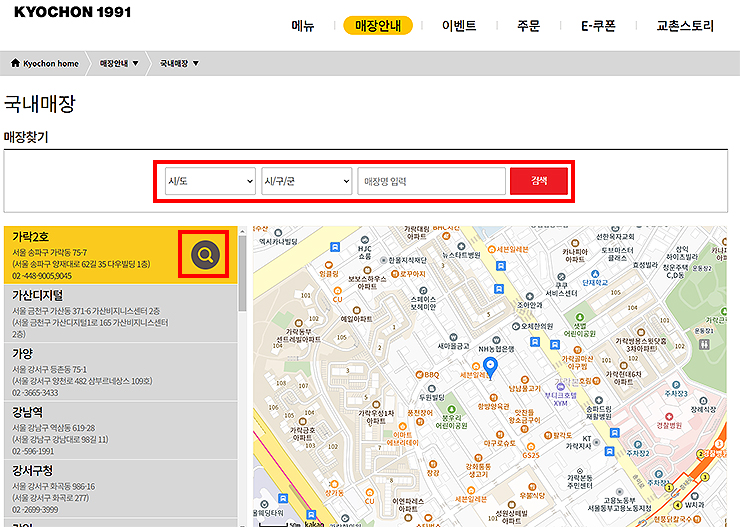Click the scroll-up arrow of store list
The height and width of the screenshot is (527, 740).
(x=243, y=231)
